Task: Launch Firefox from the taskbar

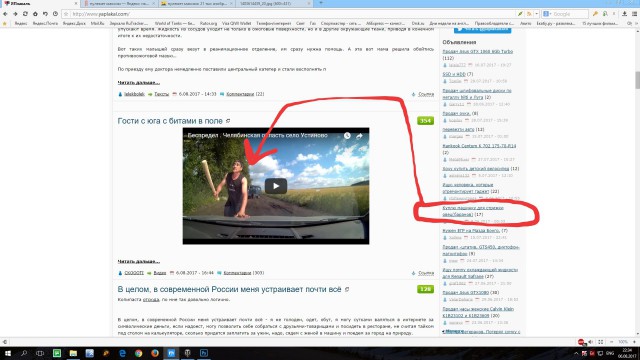Action: point(155,353)
